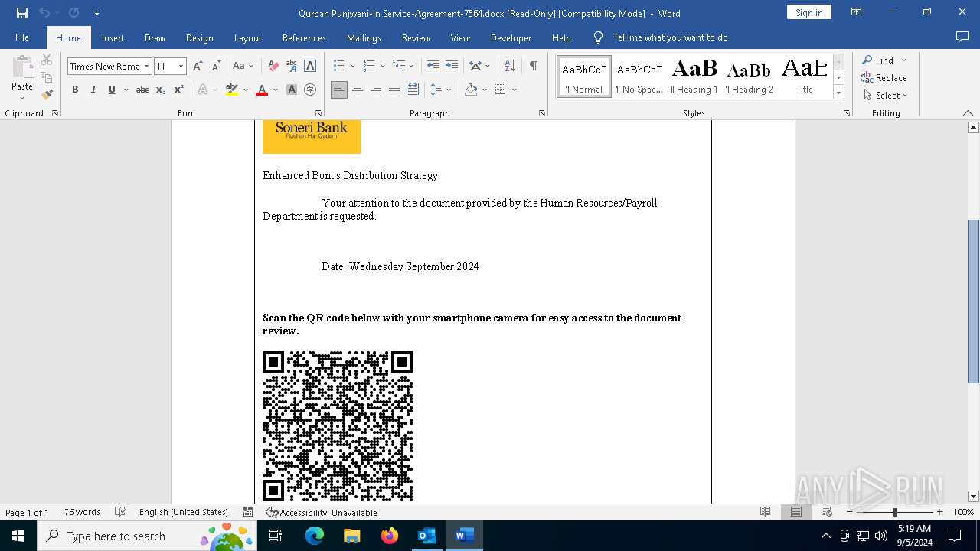This screenshot has height=551, width=980.
Task: Switch to the Review tab
Action: 416,37
